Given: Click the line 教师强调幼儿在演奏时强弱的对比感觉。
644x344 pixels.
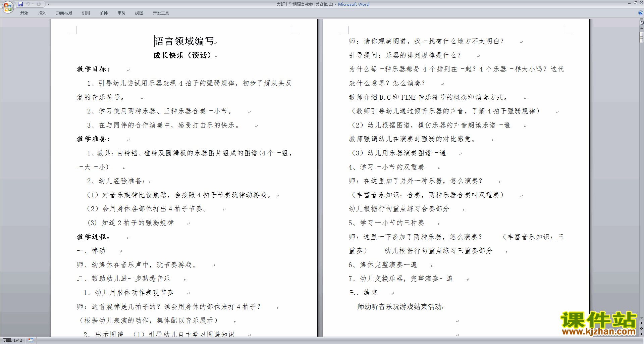Looking at the screenshot, I should (412, 139).
